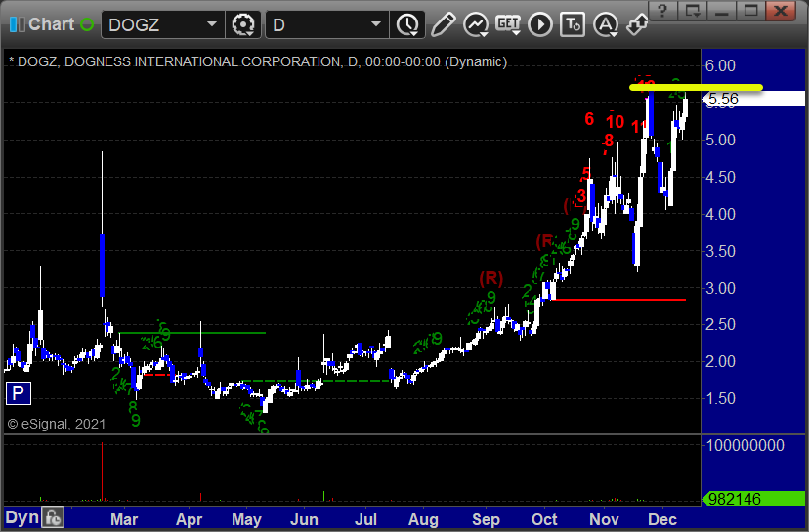Close the chart window

[781, 11]
